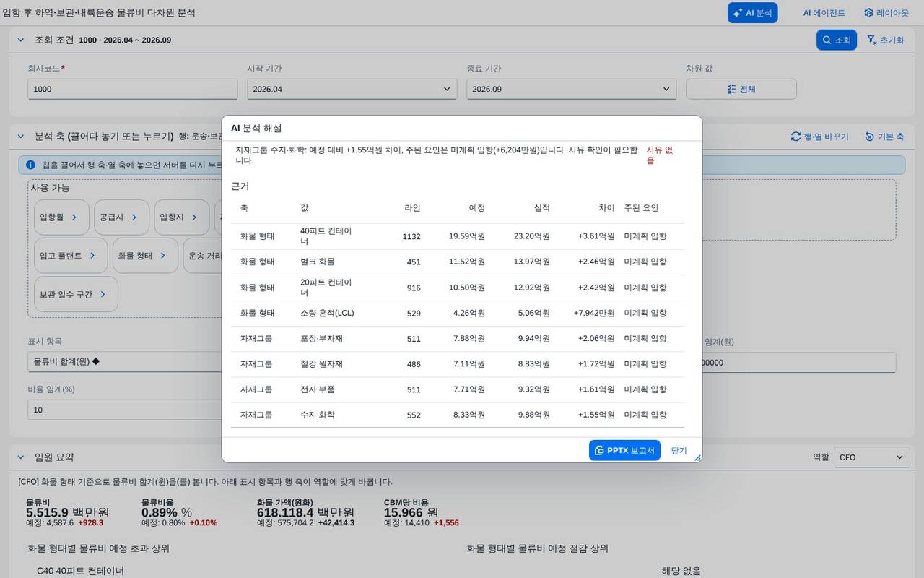Click the 물류비율 0.89% KPI

[x=179, y=512]
